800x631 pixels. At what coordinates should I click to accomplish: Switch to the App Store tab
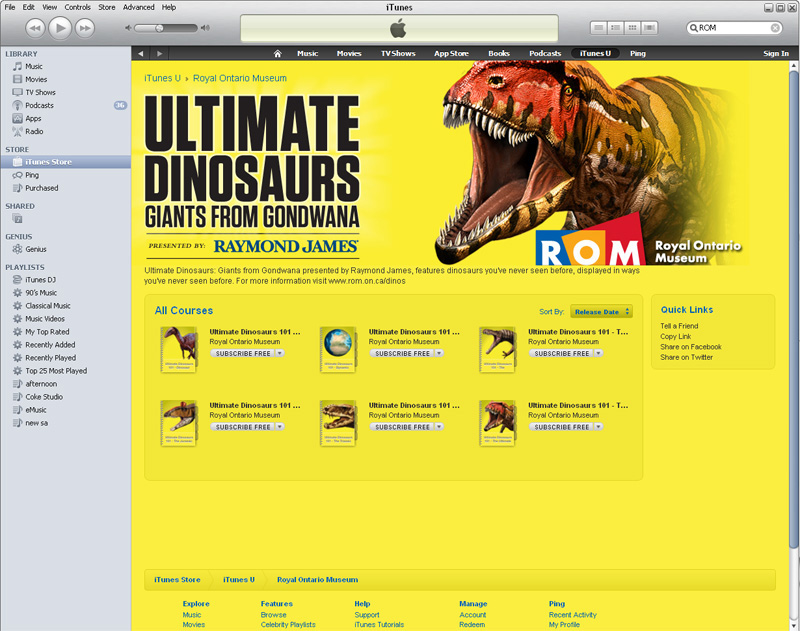tap(451, 53)
